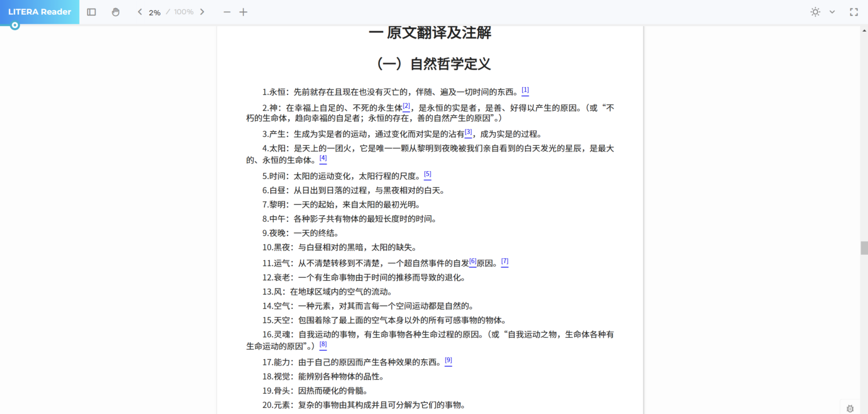Switch theme via the sun icon
The height and width of the screenshot is (414, 868).
point(815,11)
